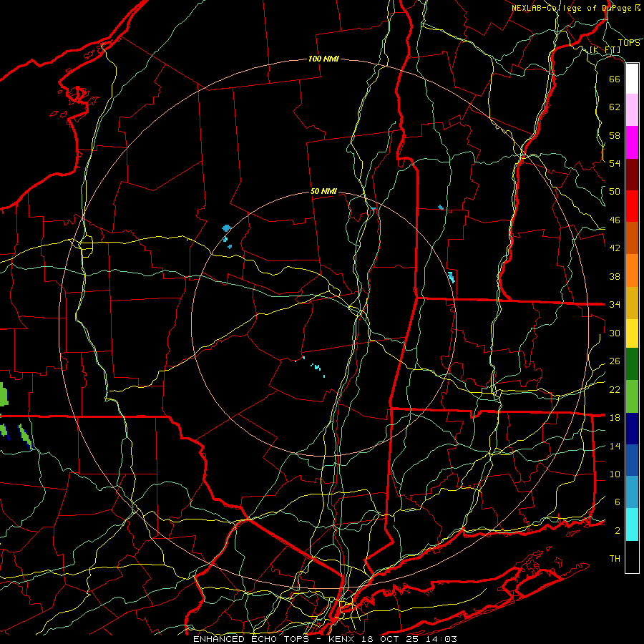Click the legend value '34'
This screenshot has height=644, width=644.
[x=615, y=305]
